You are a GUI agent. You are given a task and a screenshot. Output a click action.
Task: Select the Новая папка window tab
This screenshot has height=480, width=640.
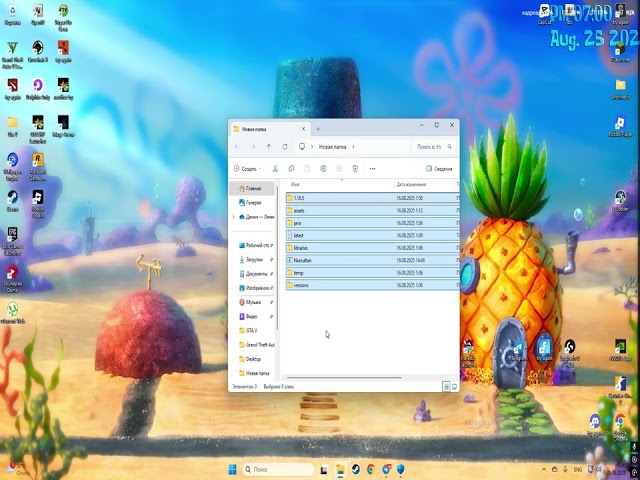pos(269,129)
